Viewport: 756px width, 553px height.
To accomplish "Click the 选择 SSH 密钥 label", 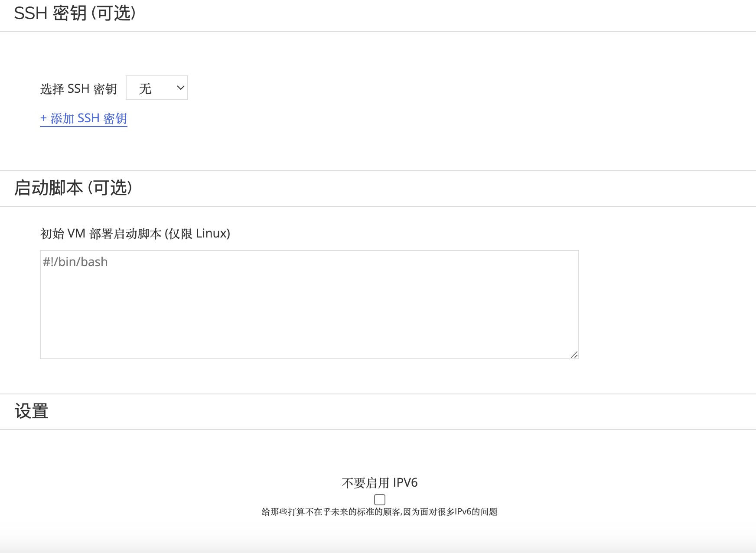I will tap(78, 89).
